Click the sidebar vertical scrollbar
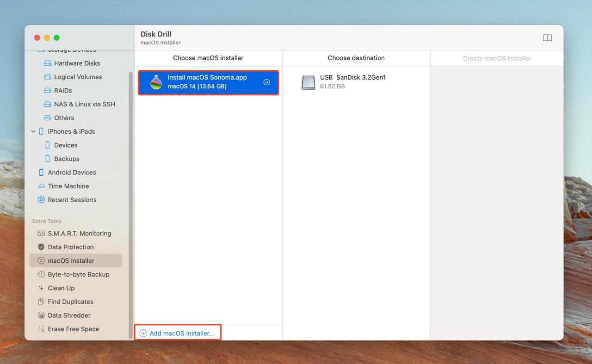The height and width of the screenshot is (364, 592). 131,205
